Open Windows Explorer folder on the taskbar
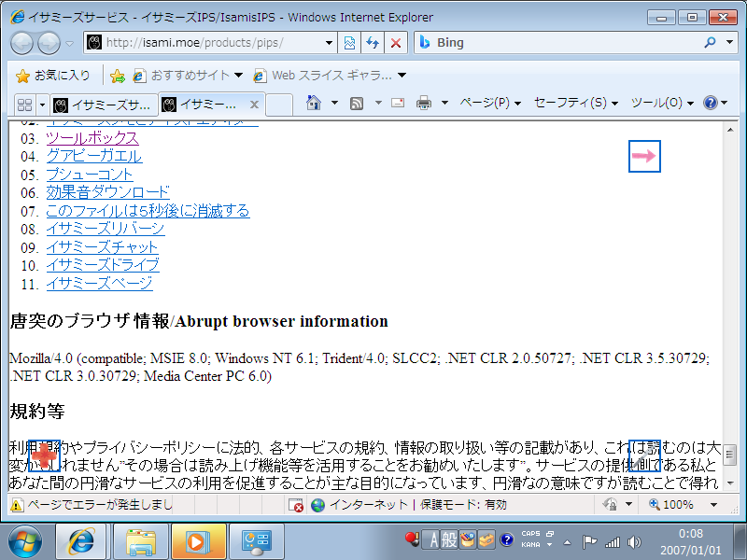Screen dimensions: 747x560 click(x=141, y=541)
